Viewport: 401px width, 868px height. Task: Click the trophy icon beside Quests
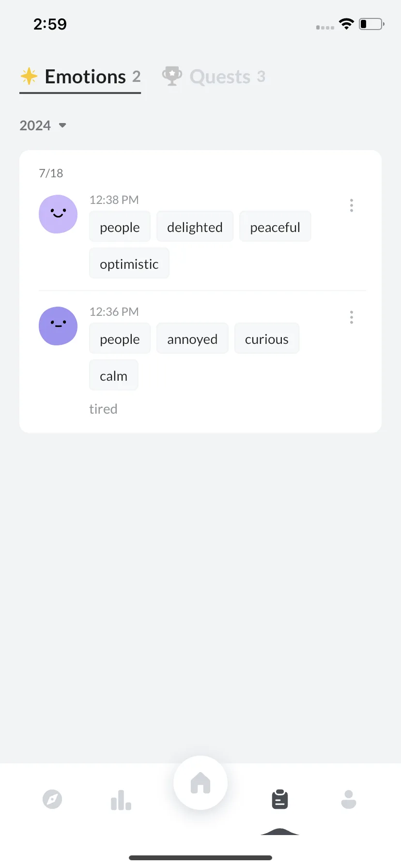(172, 76)
